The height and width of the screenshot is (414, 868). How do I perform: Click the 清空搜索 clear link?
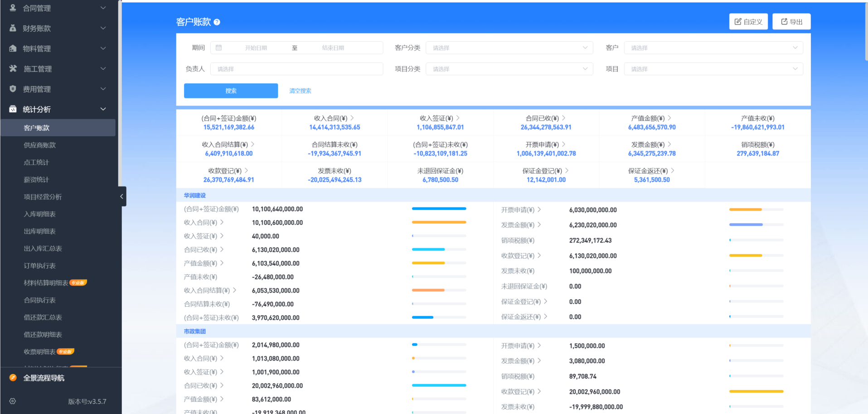click(300, 91)
